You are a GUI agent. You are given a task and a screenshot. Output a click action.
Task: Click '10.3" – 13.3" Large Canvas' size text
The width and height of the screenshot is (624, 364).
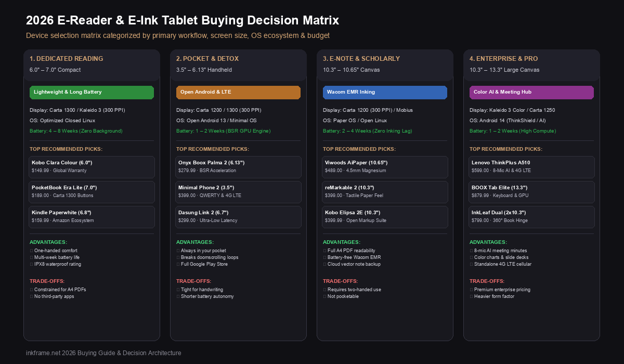tap(504, 70)
